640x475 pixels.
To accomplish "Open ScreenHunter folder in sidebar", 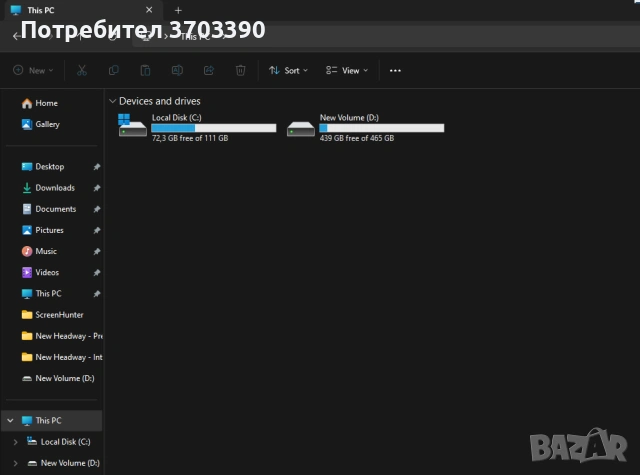I will pyautogui.click(x=52, y=315).
